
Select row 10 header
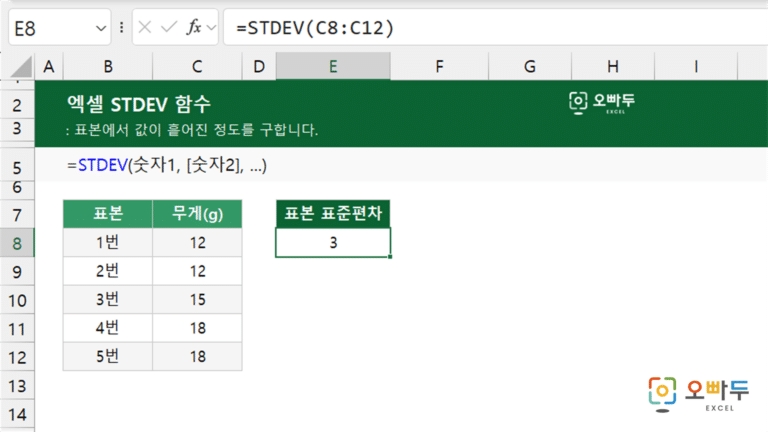[17, 300]
